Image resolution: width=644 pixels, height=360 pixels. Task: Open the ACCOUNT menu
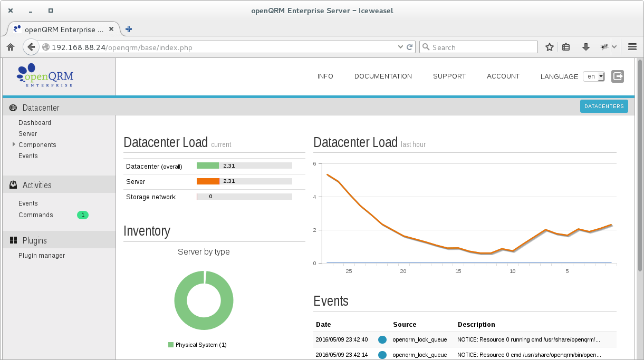(x=503, y=76)
